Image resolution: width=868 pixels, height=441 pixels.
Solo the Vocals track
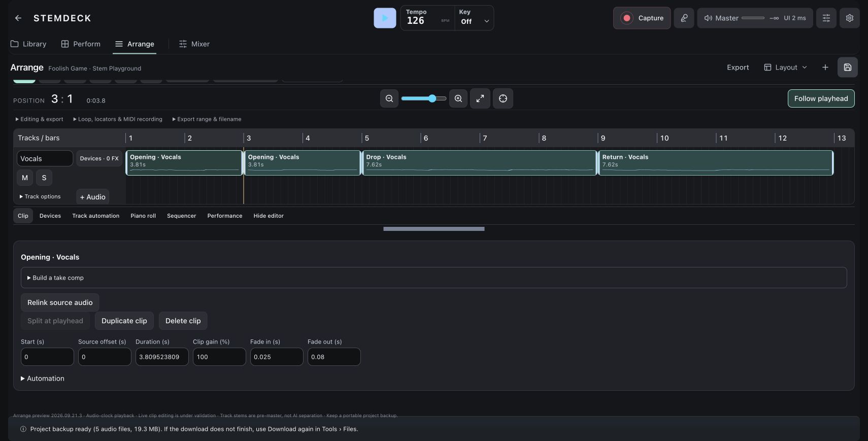(44, 178)
